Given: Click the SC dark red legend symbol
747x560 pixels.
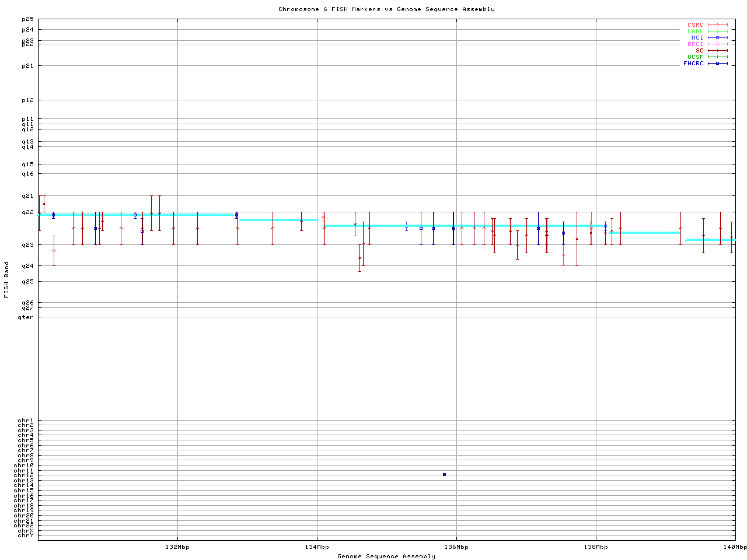Looking at the screenshot, I should point(717,51).
